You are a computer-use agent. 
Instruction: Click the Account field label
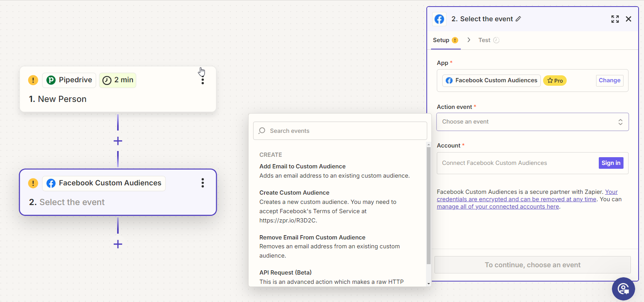(x=448, y=146)
